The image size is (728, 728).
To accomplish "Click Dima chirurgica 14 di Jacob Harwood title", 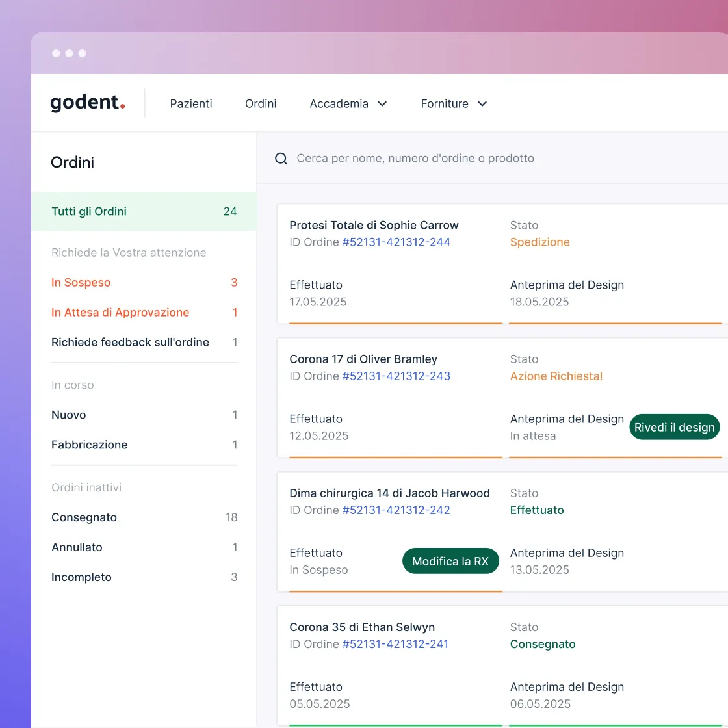I will [389, 493].
